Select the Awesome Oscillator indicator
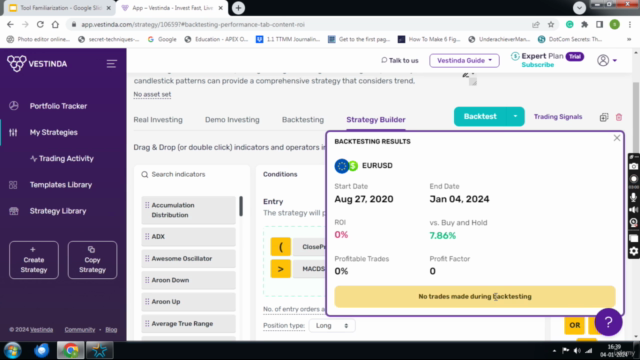 click(x=189, y=258)
